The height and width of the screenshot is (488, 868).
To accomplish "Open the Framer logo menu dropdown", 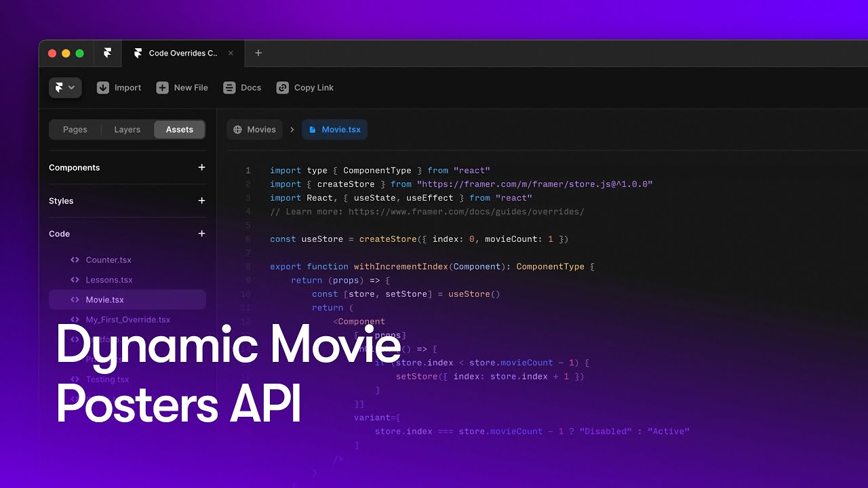I will click(x=65, y=87).
